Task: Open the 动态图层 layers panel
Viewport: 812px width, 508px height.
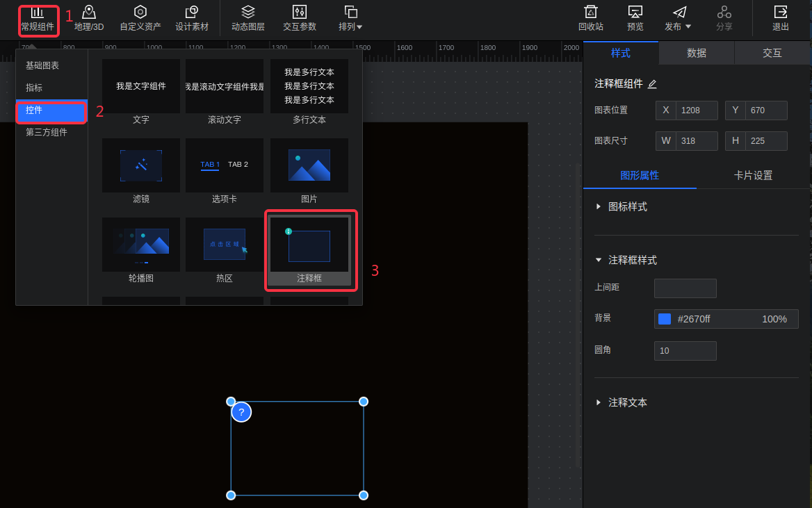Action: coord(247,19)
